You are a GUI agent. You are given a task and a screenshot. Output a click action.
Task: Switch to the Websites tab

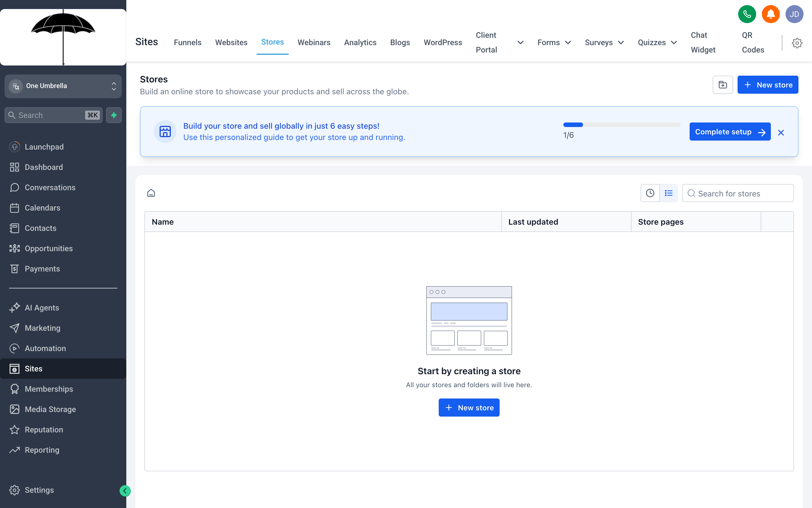(231, 42)
